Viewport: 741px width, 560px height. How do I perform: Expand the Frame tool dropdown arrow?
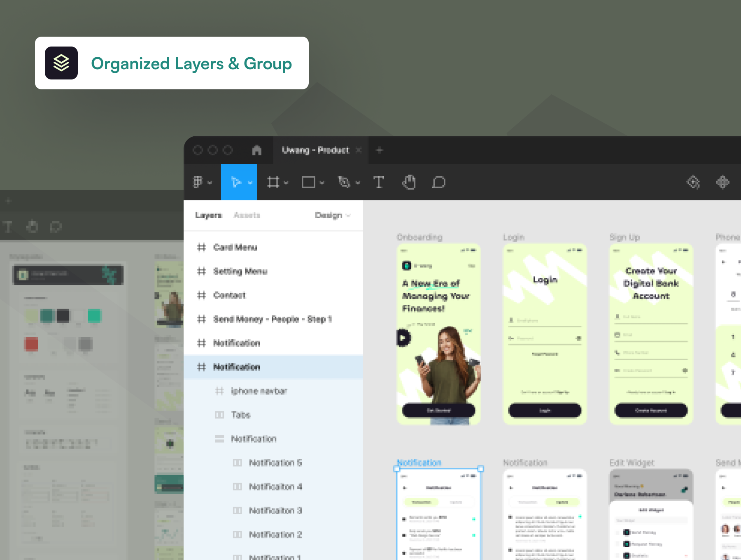tap(286, 182)
